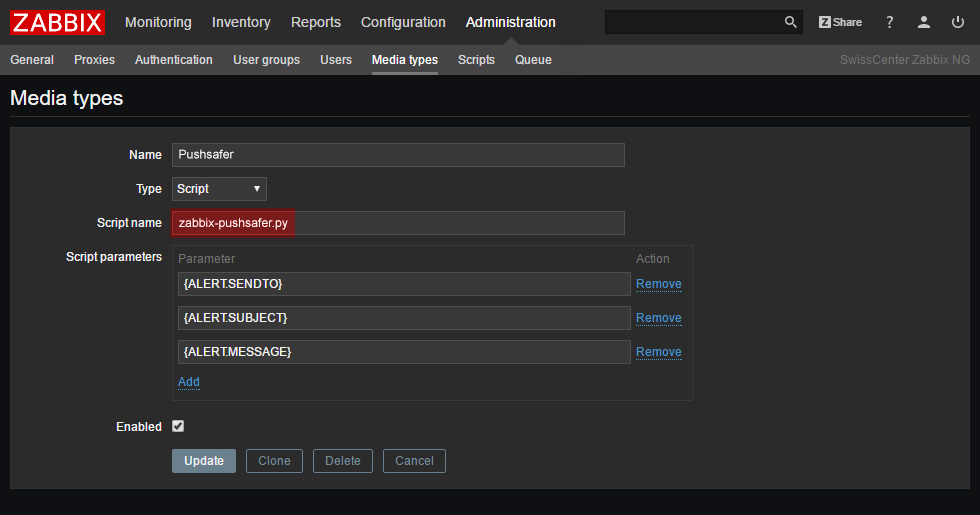Click the {ALERT.SENDTO} parameter field
The image size is (980, 515).
coord(404,284)
